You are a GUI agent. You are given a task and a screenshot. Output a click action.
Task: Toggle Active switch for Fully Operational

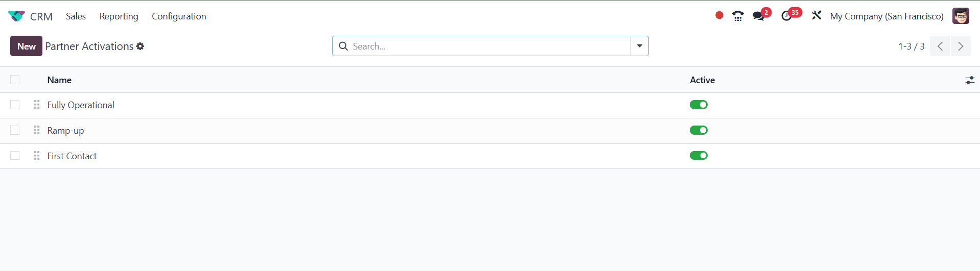click(x=698, y=105)
